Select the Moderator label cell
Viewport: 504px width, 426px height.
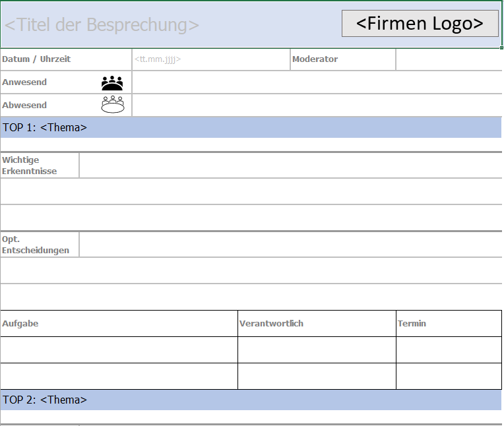[x=343, y=59]
